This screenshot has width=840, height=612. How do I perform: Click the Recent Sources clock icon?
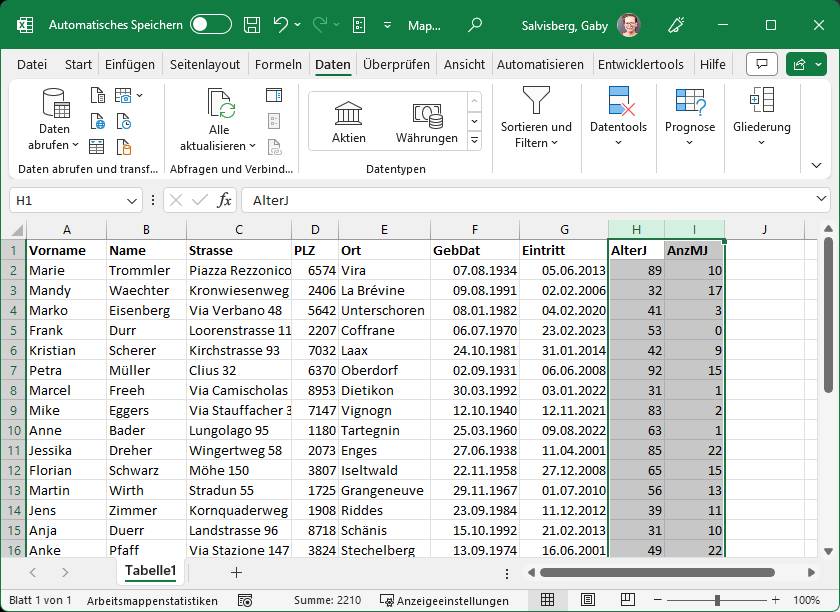pyautogui.click(x=124, y=121)
